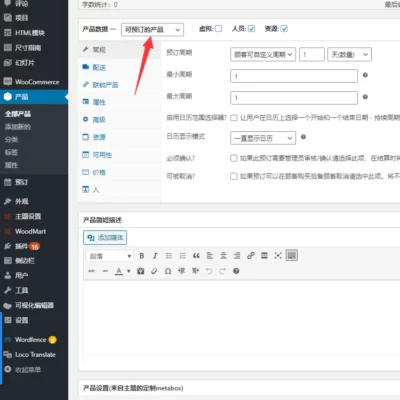The image size is (400, 400).
Task: Toggle the editor toolbar kitchen sink
Action: click(x=292, y=256)
